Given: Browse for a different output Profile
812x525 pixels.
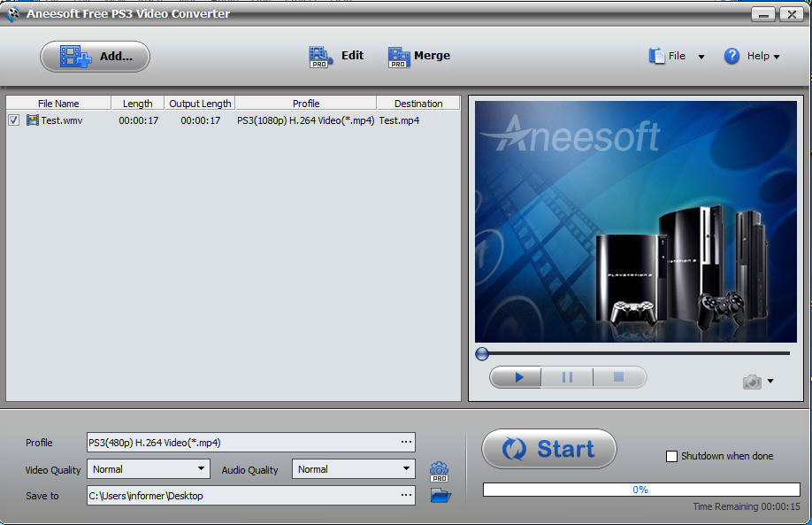Looking at the screenshot, I should point(406,443).
